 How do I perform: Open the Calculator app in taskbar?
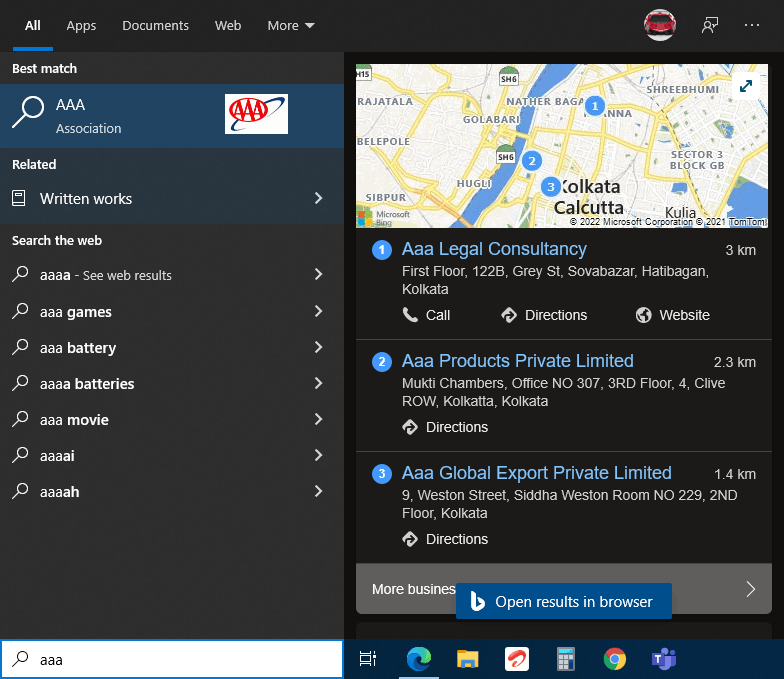(x=566, y=659)
